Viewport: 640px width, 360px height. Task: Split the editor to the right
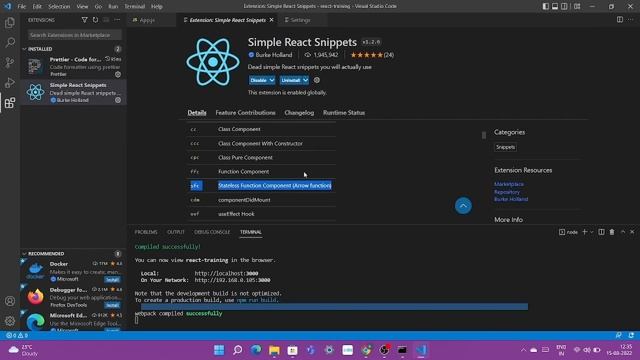[620, 20]
